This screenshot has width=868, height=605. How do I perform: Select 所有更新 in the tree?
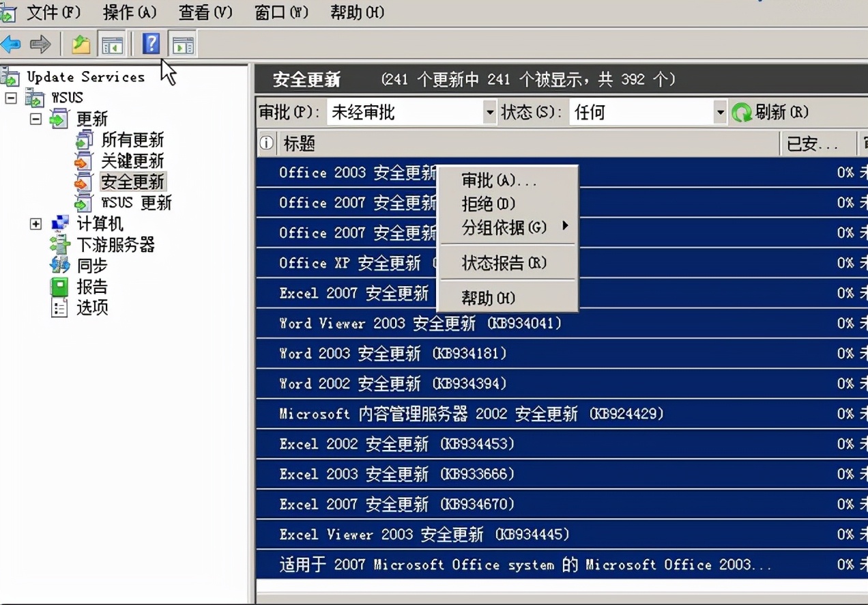(132, 140)
